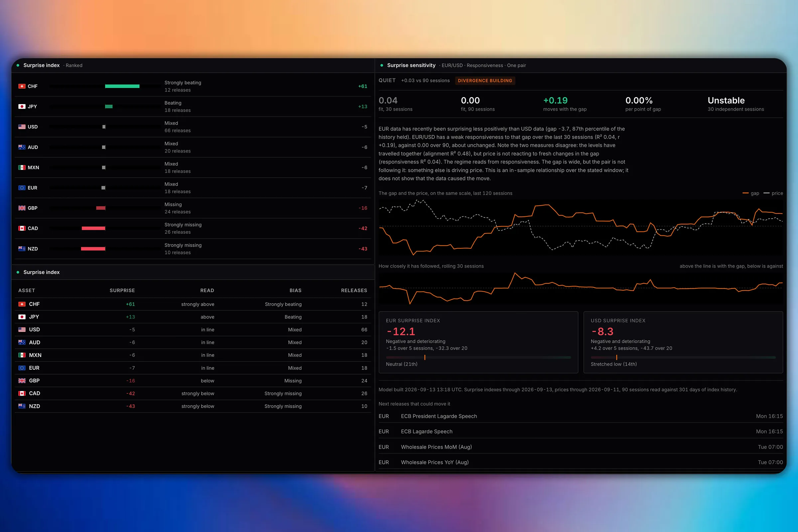798x532 pixels.
Task: Click the ASSET column header
Action: (27, 290)
